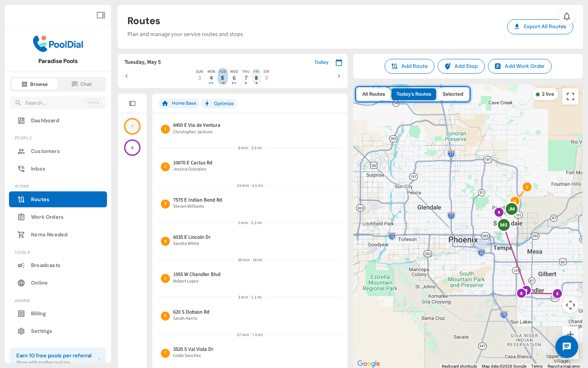This screenshot has width=588, height=368.
Task: Open Inbox page
Action: 58,169
